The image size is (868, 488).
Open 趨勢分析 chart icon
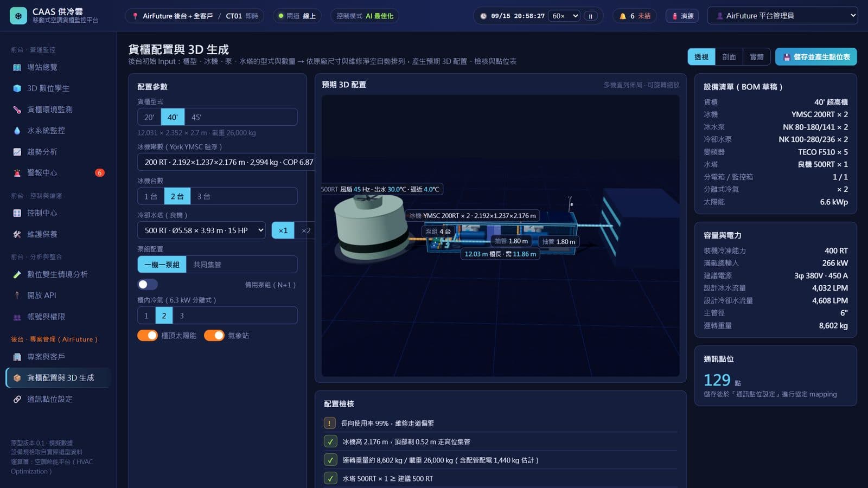[x=17, y=152]
